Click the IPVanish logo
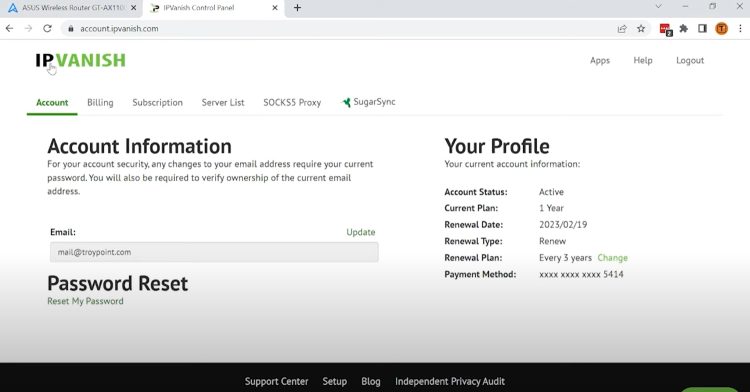This screenshot has width=750, height=392. pos(80,60)
